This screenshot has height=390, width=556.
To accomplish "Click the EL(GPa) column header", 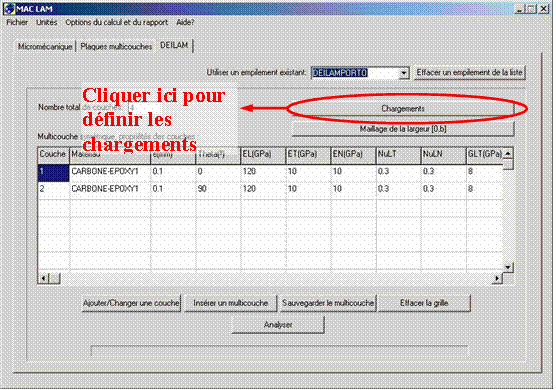I will tap(263, 155).
